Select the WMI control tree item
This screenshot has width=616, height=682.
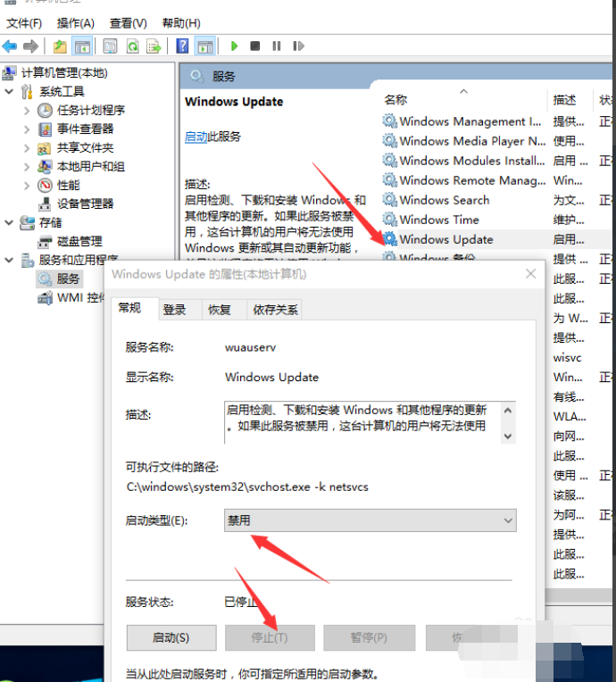tap(71, 298)
